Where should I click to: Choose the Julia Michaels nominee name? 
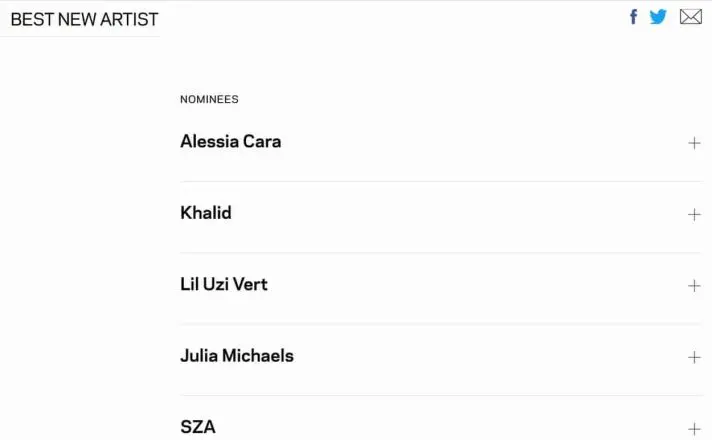(237, 356)
